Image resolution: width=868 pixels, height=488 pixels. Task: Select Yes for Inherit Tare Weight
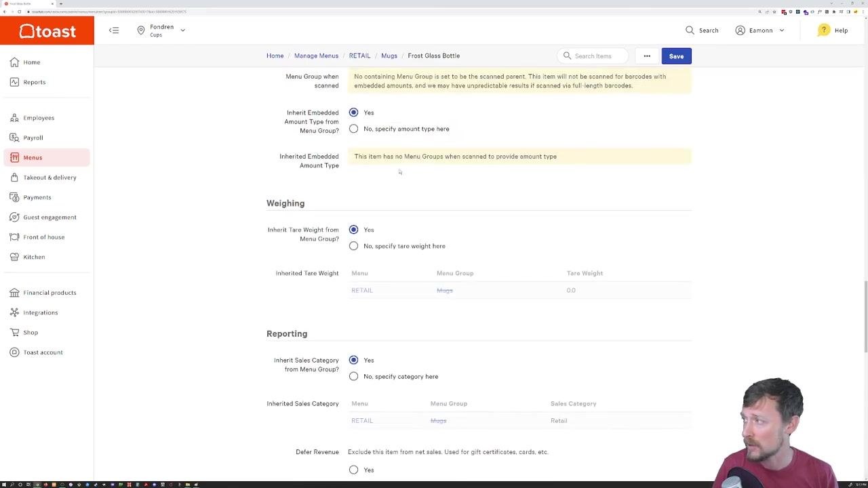point(353,230)
